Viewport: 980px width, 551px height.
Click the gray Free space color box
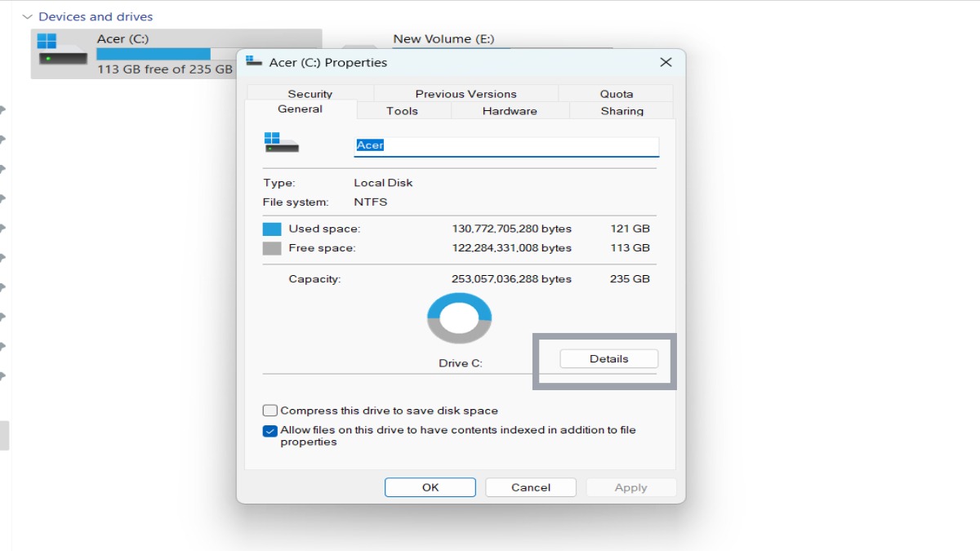pyautogui.click(x=272, y=248)
